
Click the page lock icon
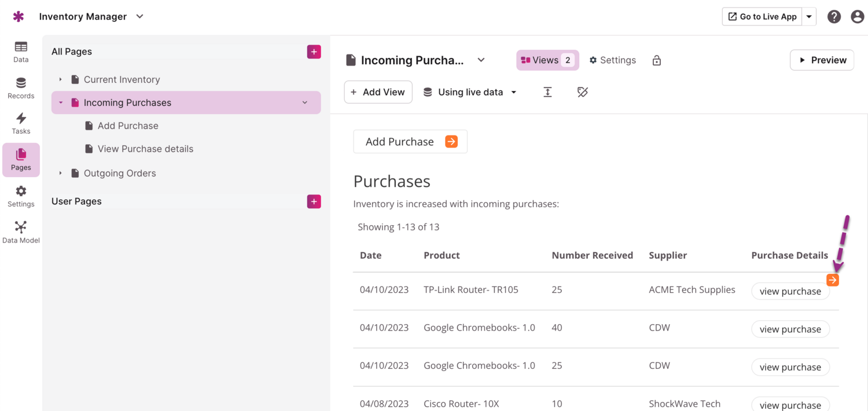(x=656, y=60)
